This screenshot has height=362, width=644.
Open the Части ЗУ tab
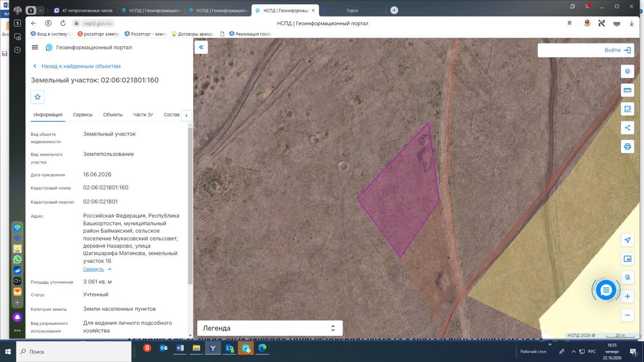click(x=143, y=115)
